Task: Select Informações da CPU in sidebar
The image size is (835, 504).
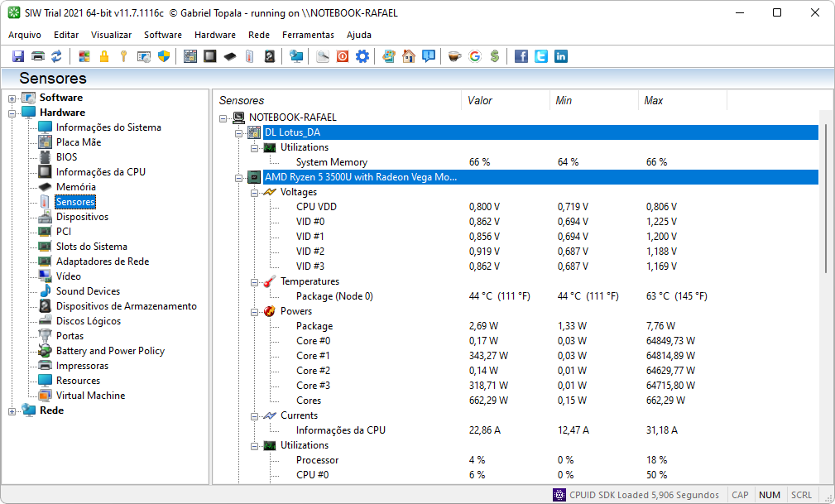Action: click(100, 172)
